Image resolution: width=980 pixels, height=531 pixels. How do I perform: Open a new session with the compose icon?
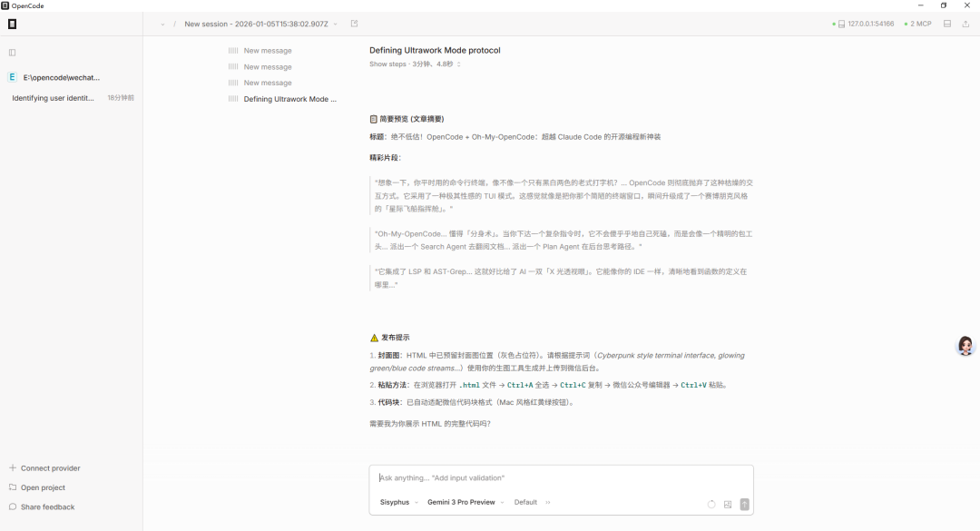coord(354,24)
